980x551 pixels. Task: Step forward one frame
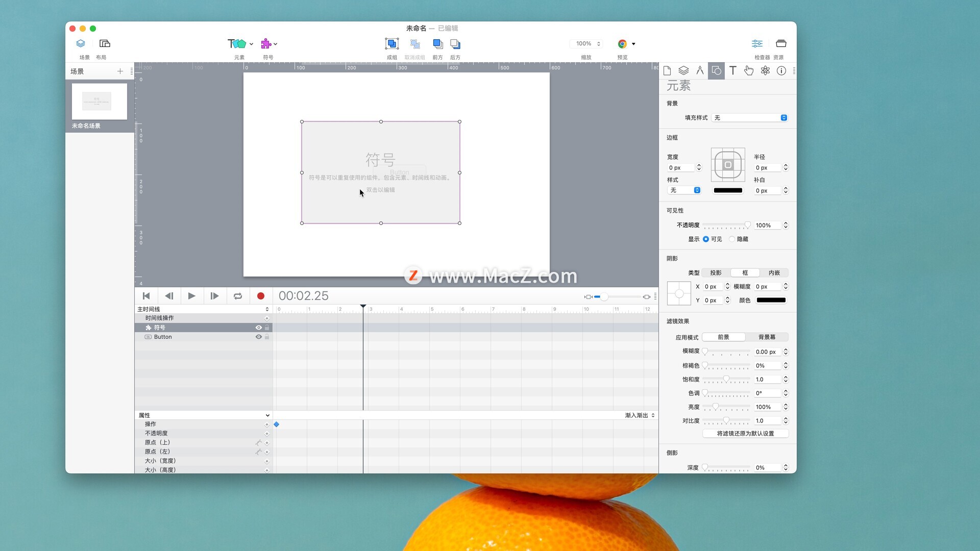click(214, 296)
